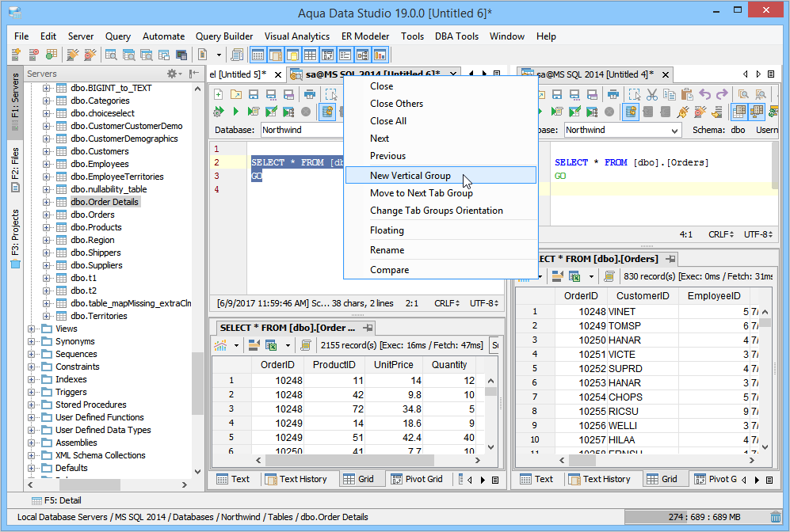Select dbo.Products table in the tree
790x532 pixels.
coord(96,227)
